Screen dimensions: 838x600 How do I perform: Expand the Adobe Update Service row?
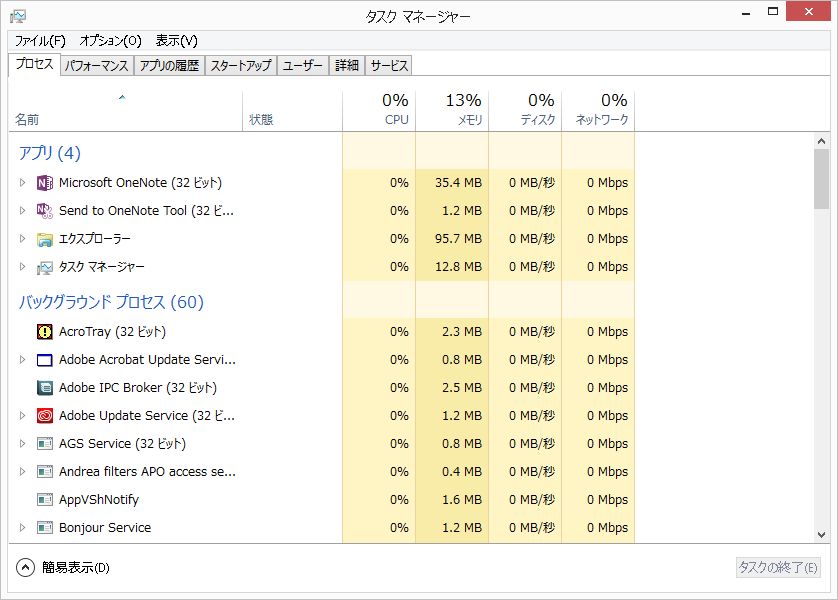[22, 416]
